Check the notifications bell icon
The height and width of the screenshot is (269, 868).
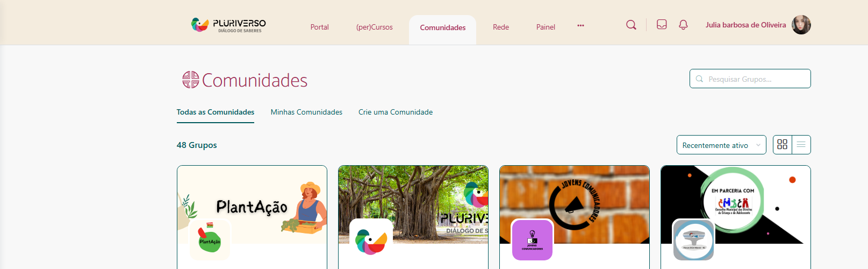683,25
